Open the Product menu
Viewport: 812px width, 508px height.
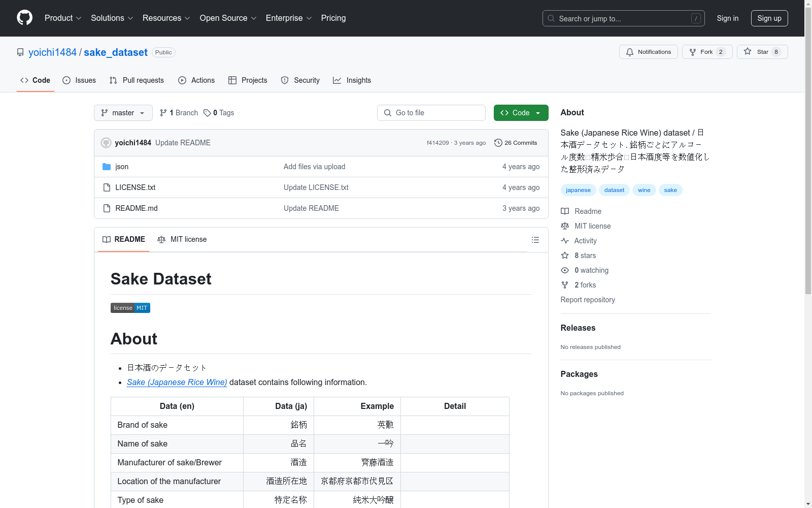(x=63, y=18)
